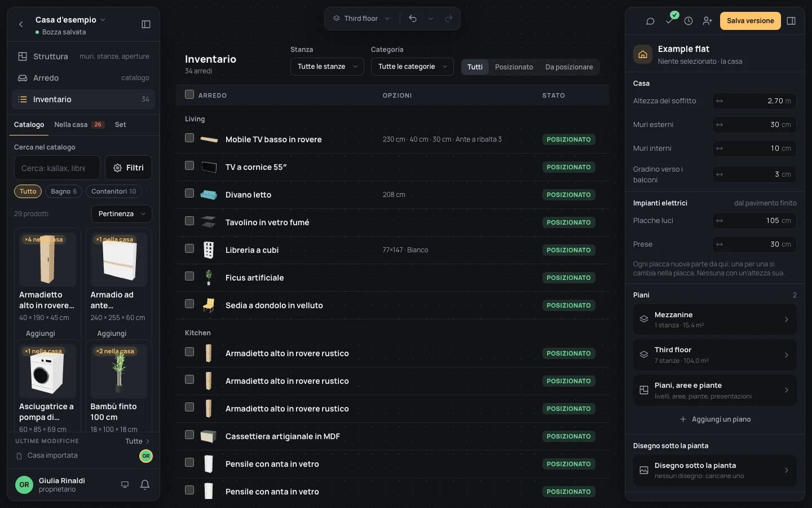Click the add collaborator person icon
This screenshot has height=508, width=812.
click(708, 21)
